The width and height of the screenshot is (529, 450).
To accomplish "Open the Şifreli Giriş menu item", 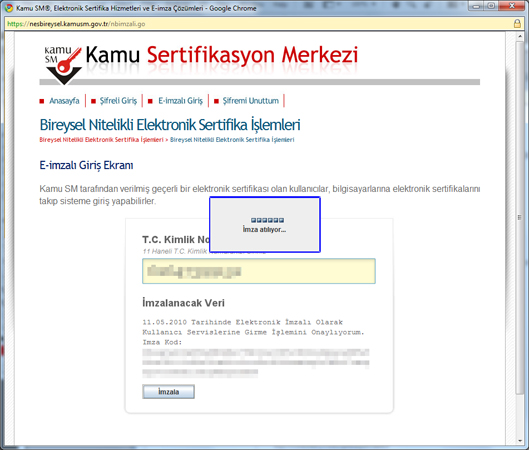I will 118,101.
